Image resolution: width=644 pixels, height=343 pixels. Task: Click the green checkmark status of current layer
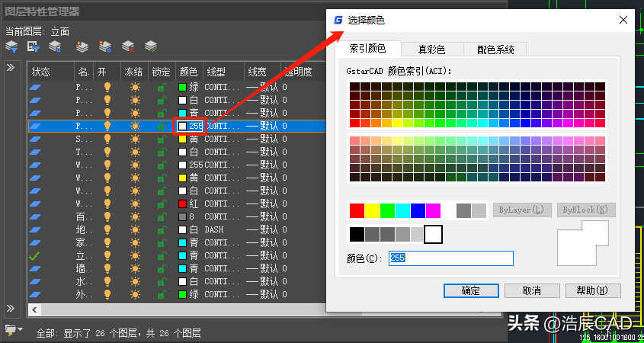click(34, 256)
